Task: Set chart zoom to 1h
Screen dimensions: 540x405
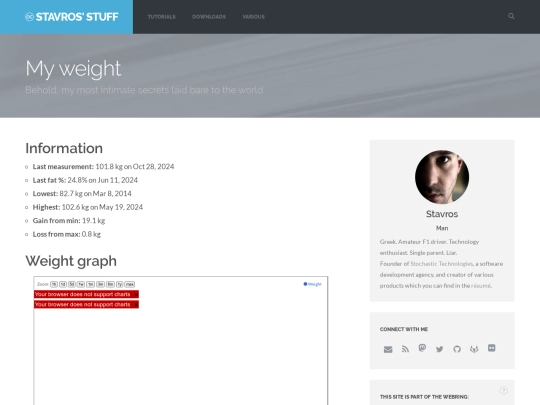Action: pos(54,284)
